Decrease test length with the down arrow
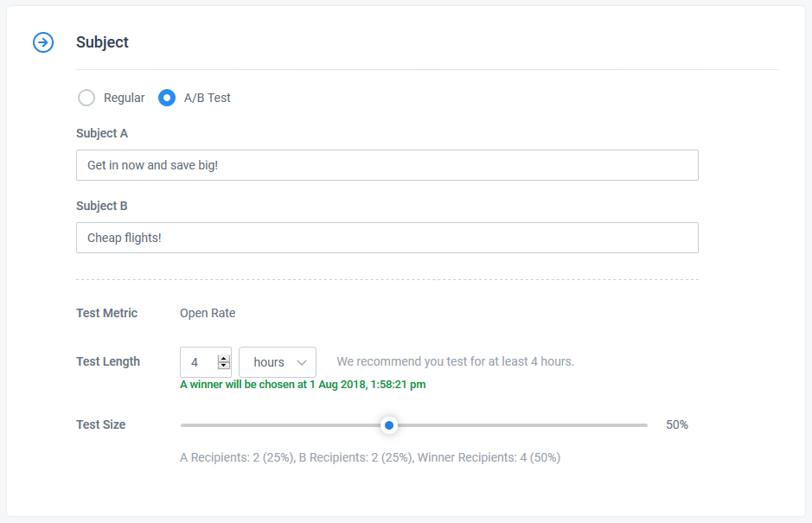812x523 pixels. (224, 366)
